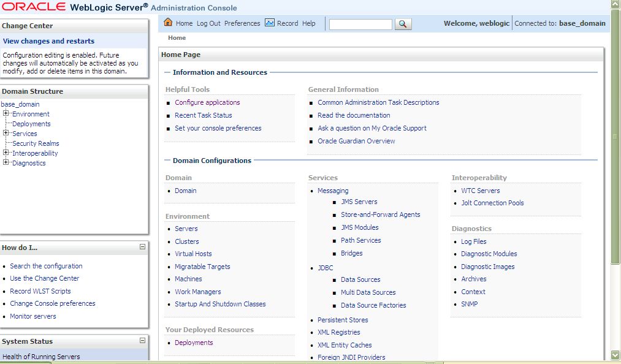The image size is (621, 364).
Task: Open Oracle Guardian Overview link
Action: (x=356, y=141)
